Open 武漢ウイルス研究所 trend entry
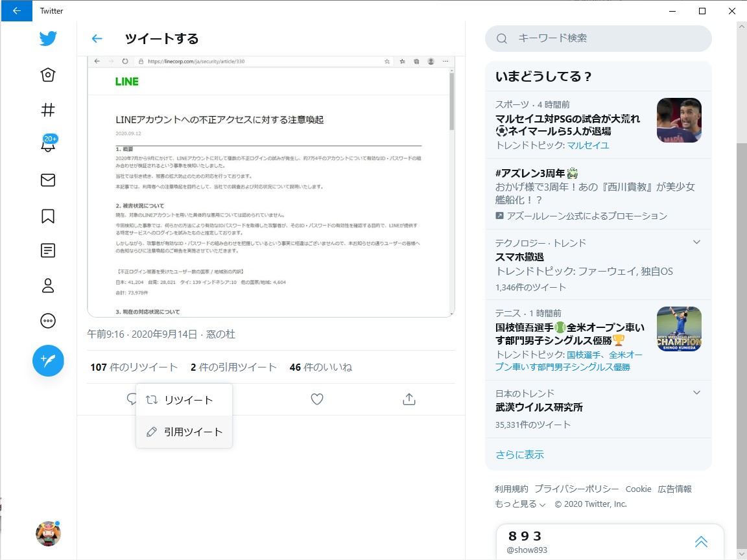 point(599,409)
